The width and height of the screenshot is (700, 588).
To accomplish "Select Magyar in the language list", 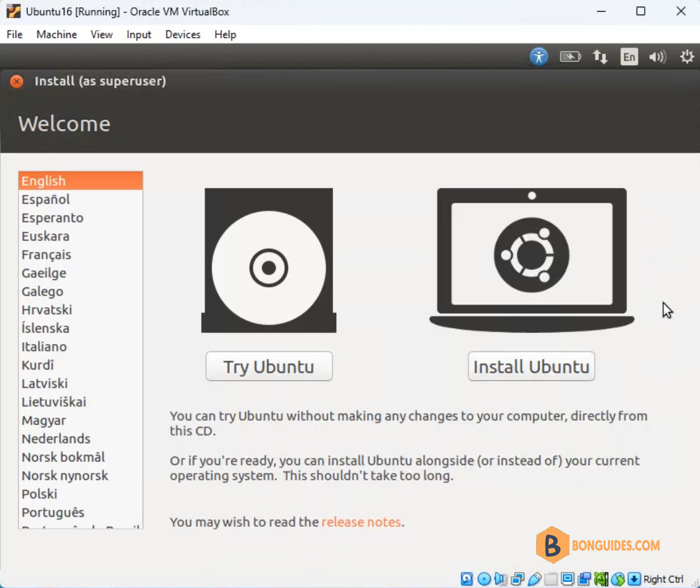I will (x=81, y=420).
